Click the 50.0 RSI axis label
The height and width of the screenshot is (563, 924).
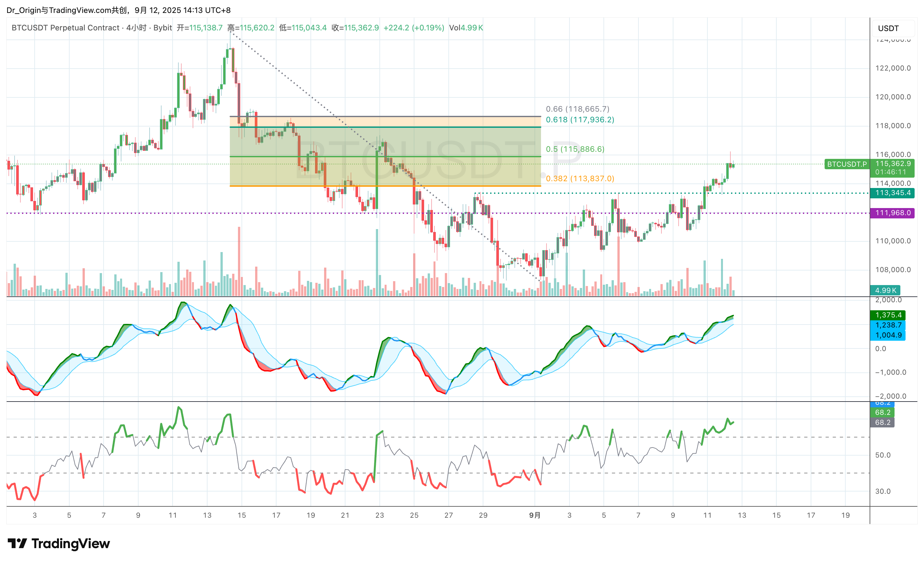click(x=883, y=456)
